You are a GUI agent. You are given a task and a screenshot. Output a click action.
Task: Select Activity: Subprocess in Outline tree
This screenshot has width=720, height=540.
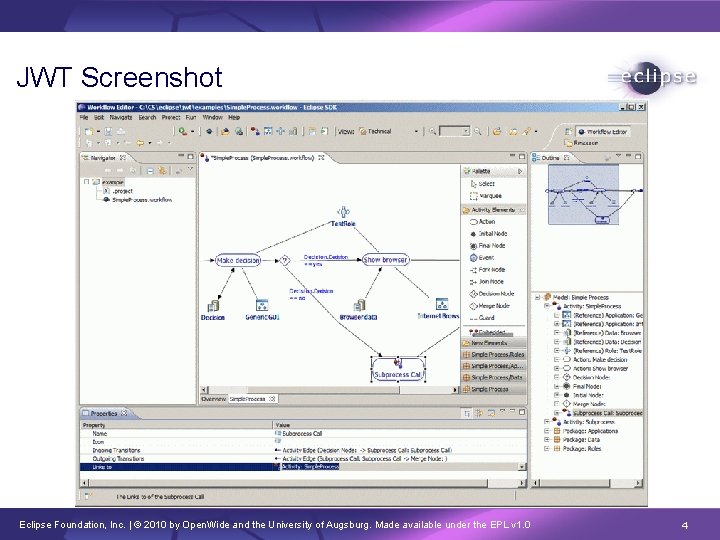pos(584,422)
